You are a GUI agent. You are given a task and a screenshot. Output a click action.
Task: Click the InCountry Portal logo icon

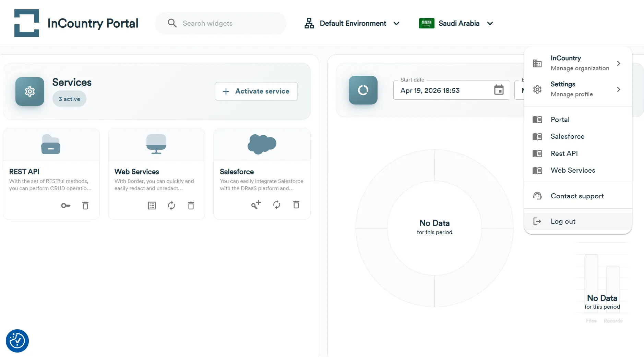pos(27,23)
